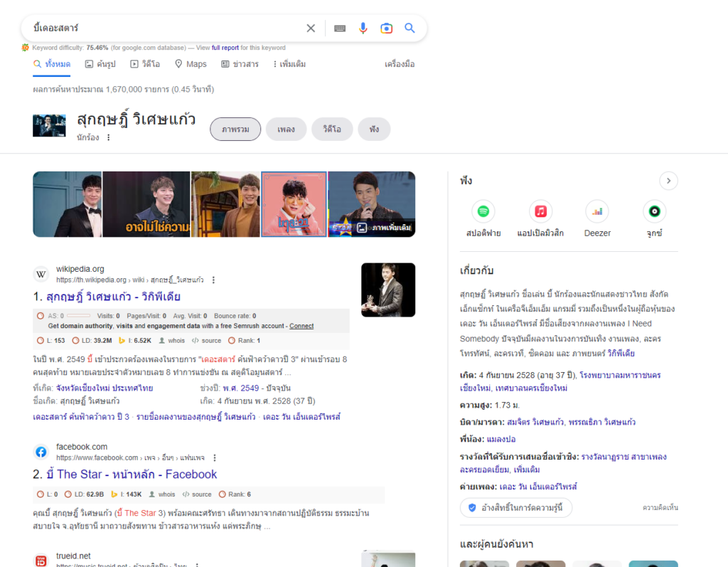Click source in Facebook result metrics

coord(197,494)
